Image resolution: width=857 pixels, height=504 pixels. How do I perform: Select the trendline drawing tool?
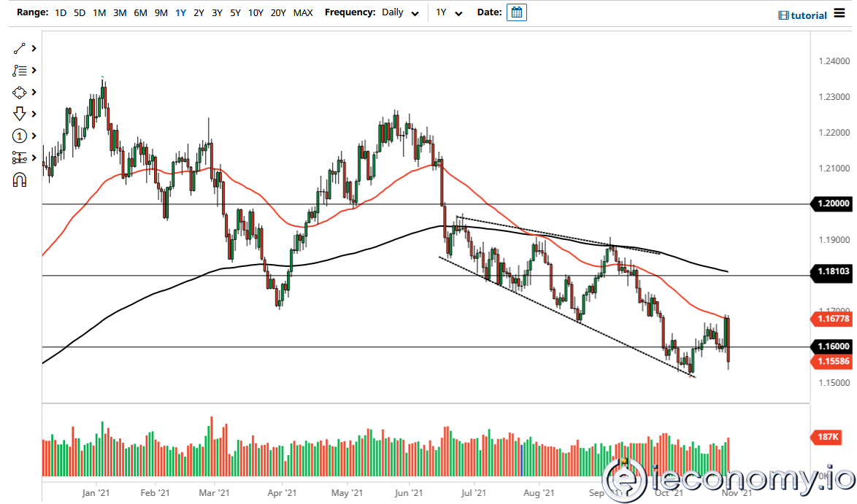coord(20,48)
